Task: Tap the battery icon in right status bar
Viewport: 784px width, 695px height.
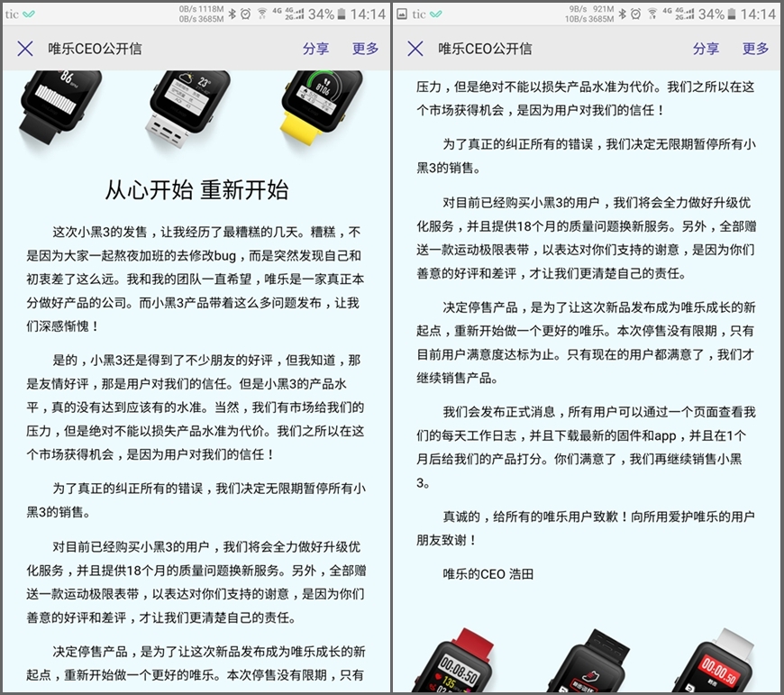Action: [731, 14]
